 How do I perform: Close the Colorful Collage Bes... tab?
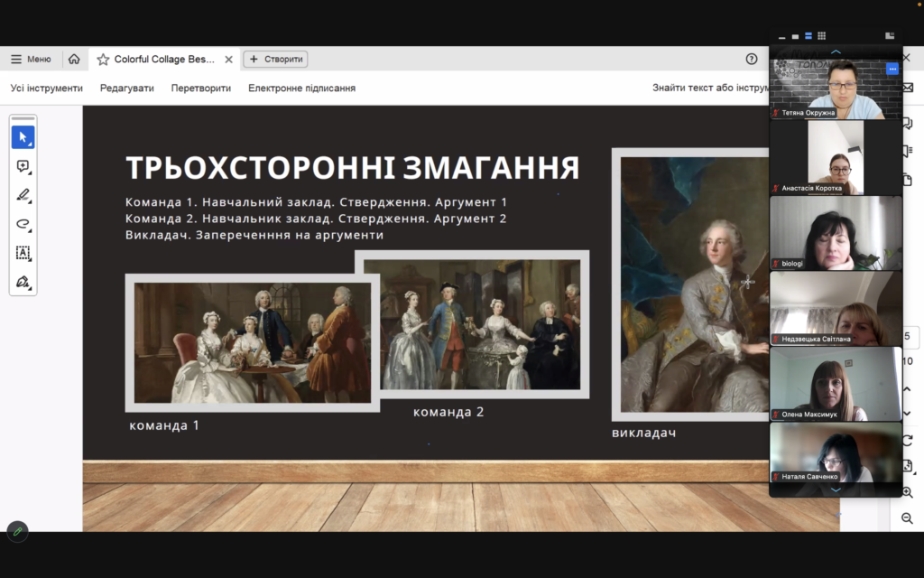click(228, 59)
